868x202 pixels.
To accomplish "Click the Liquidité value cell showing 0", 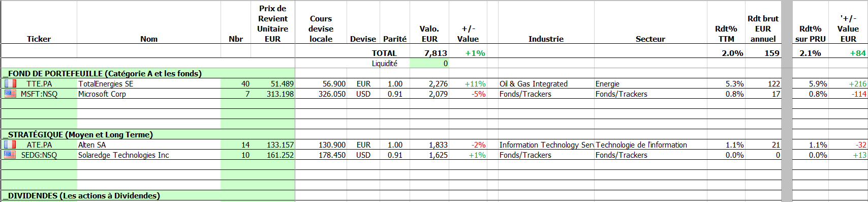I will click(x=429, y=64).
